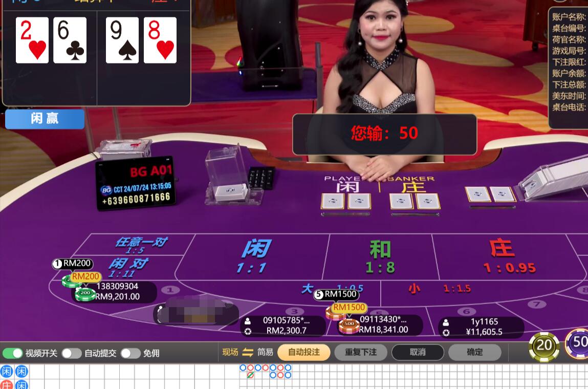Click the 重复下注 repeat bet button
Image resolution: width=588 pixels, height=389 pixels.
point(361,352)
